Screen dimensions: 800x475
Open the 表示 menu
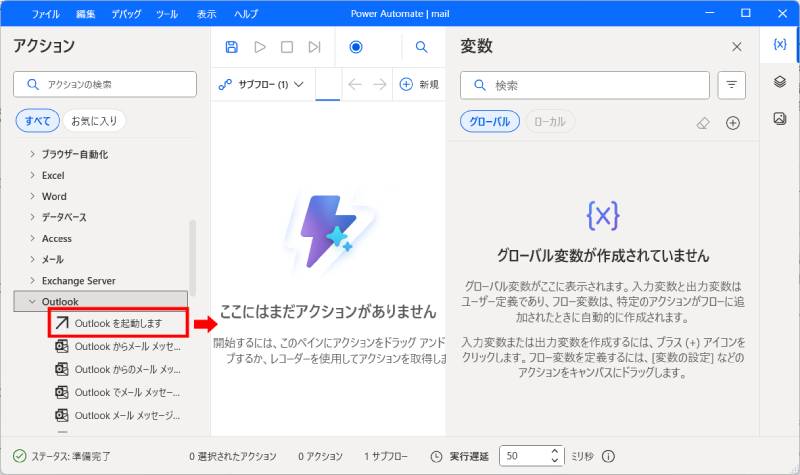click(207, 14)
